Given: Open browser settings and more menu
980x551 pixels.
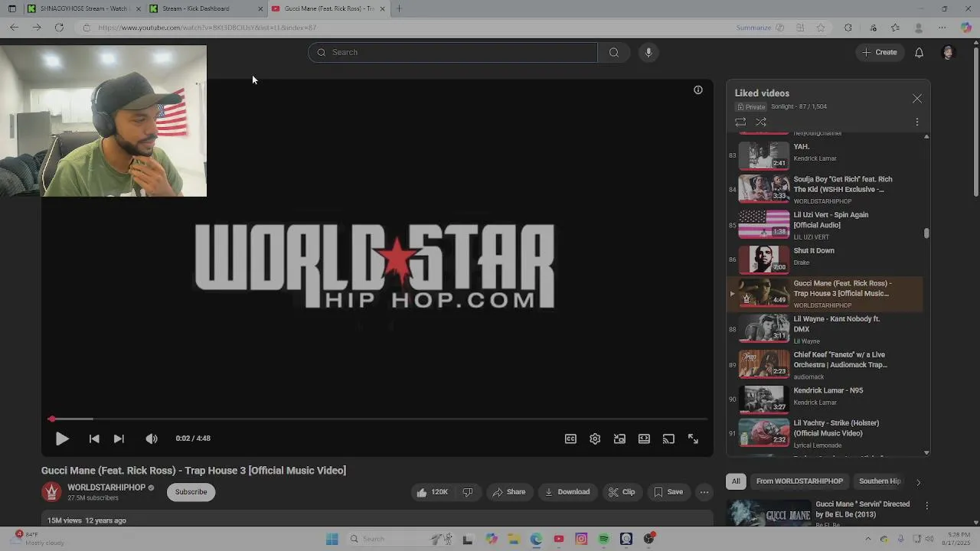Looking at the screenshot, I should (x=942, y=28).
